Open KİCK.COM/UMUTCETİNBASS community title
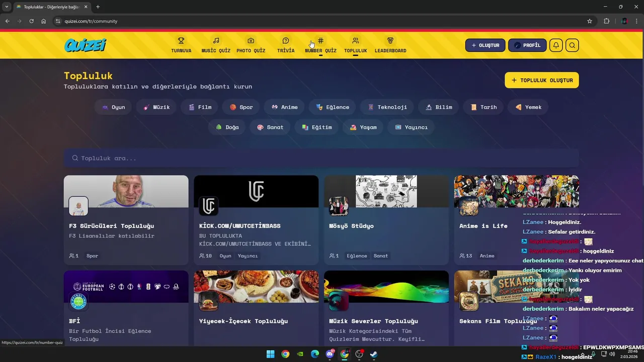Screen dimensions: 644x362 click(240, 226)
